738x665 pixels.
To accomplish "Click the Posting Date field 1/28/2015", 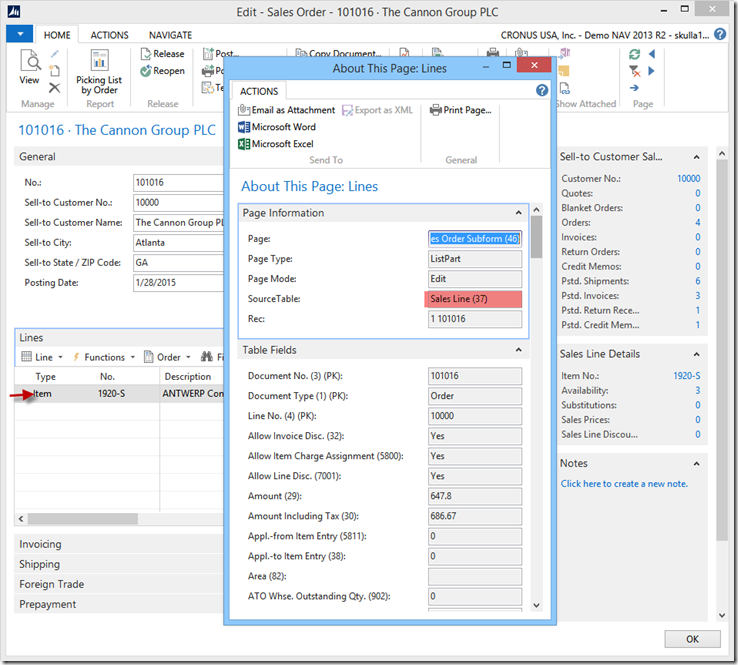I will coord(178,283).
